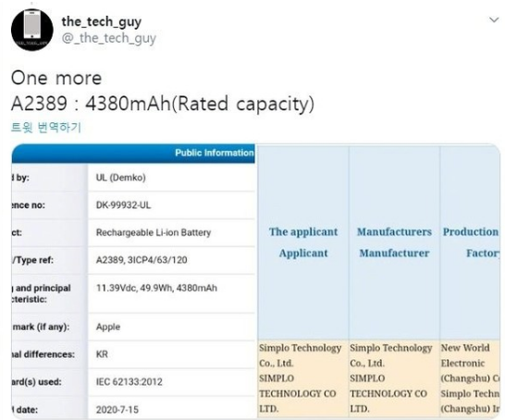Image resolution: width=505 pixels, height=420 pixels.
Task: Click the UL (Demko) issuer value
Action: (x=121, y=178)
